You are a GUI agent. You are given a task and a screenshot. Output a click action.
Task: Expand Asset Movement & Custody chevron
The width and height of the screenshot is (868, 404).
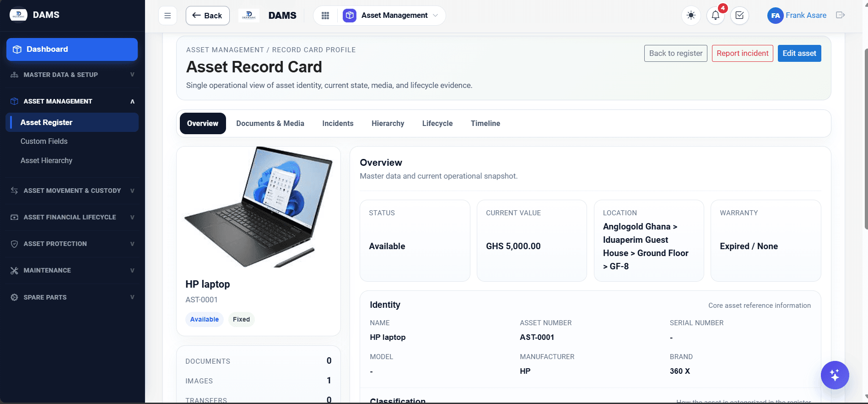pyautogui.click(x=132, y=191)
